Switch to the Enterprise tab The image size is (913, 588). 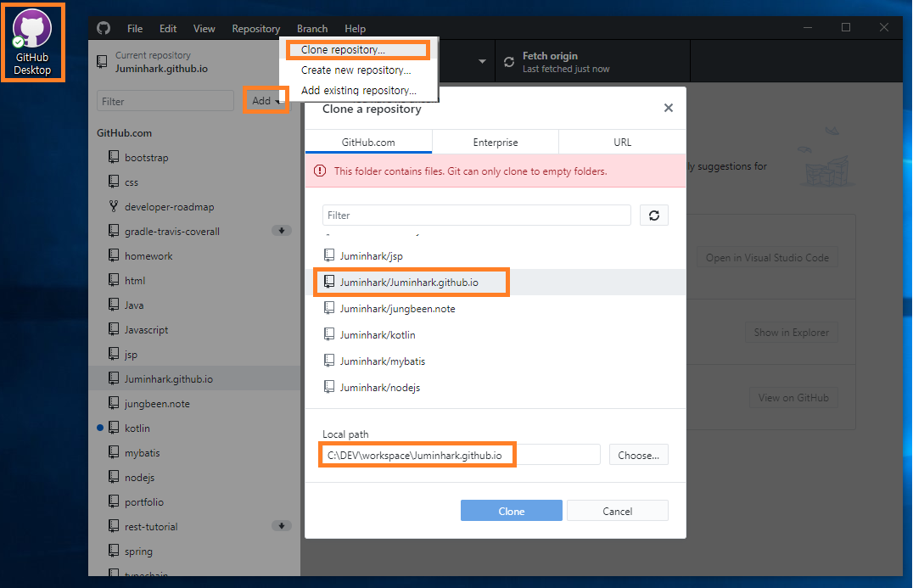[496, 142]
